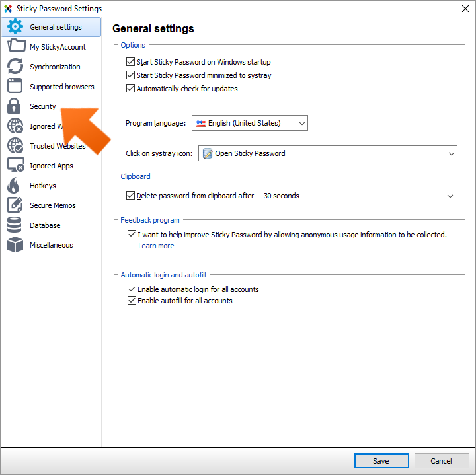Click the Clipboard group heading
The image size is (476, 475).
tap(136, 176)
